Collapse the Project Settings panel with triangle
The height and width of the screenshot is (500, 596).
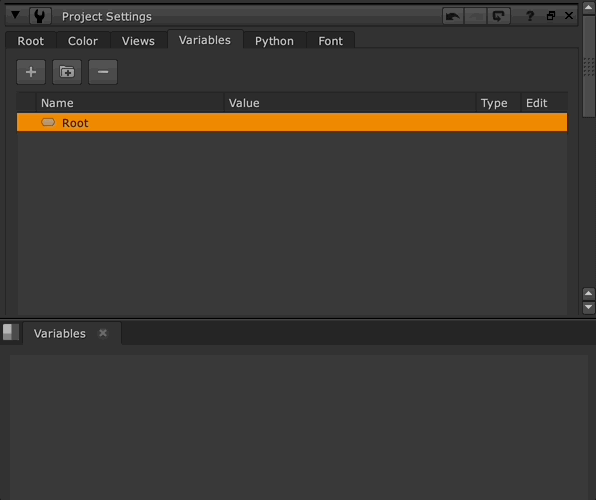[16, 15]
